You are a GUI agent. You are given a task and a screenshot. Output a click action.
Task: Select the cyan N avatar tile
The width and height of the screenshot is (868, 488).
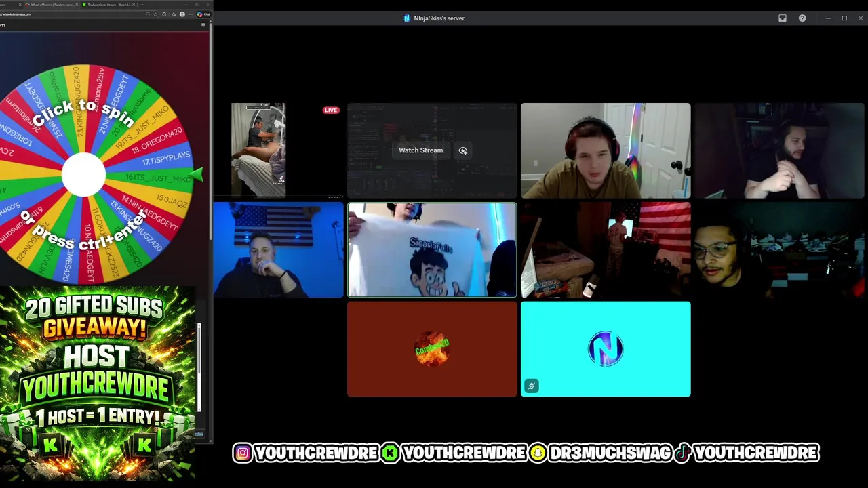click(606, 349)
